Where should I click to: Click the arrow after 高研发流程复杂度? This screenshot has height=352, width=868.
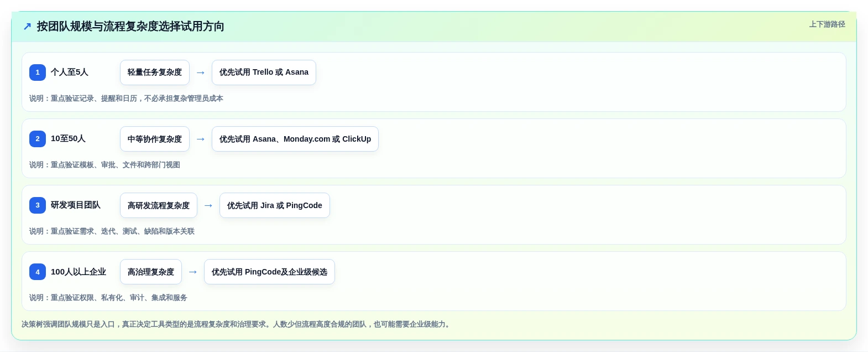pos(208,205)
